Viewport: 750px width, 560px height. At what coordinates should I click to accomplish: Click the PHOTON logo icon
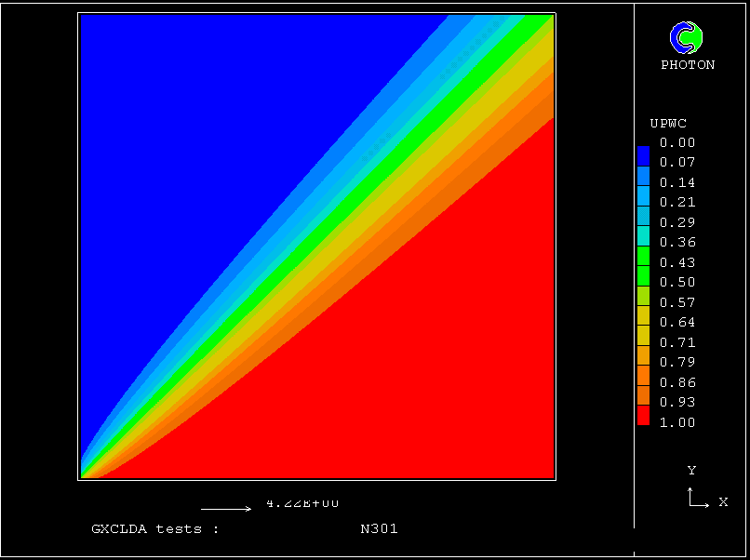tap(687, 37)
